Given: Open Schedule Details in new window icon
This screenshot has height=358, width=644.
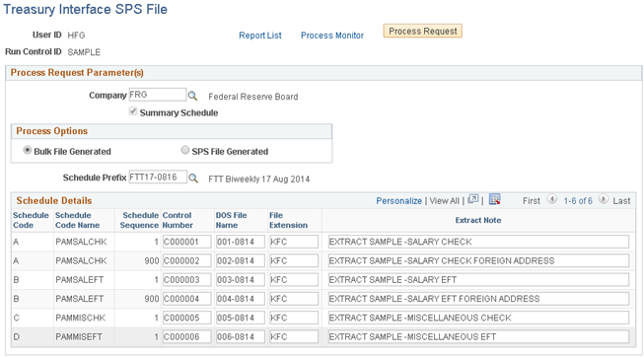Looking at the screenshot, I should coord(473,200).
